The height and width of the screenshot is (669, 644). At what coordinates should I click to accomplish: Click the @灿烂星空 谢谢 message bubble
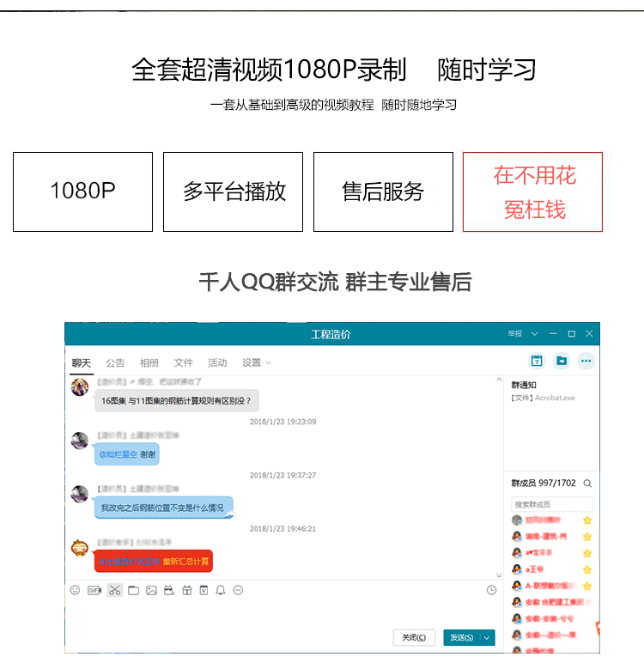tap(127, 454)
